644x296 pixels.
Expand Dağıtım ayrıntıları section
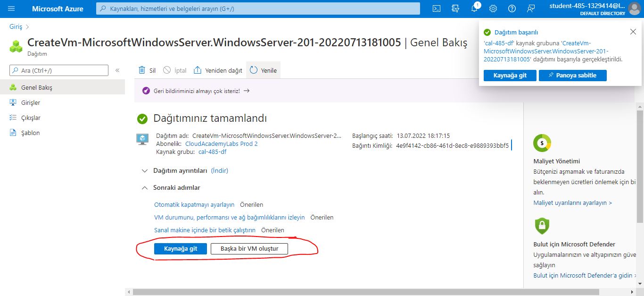[x=145, y=170]
